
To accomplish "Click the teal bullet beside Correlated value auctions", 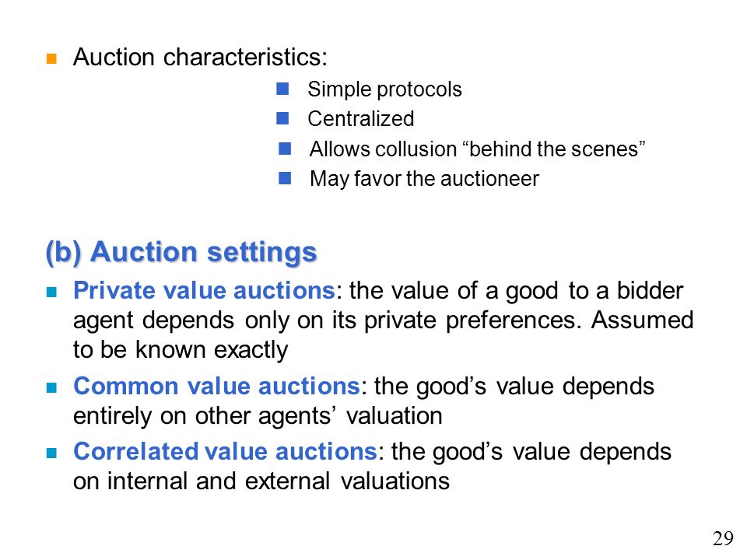I will pos(51,453).
